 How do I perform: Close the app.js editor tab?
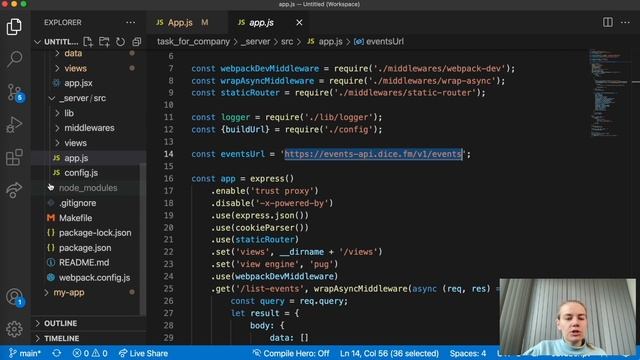point(299,22)
